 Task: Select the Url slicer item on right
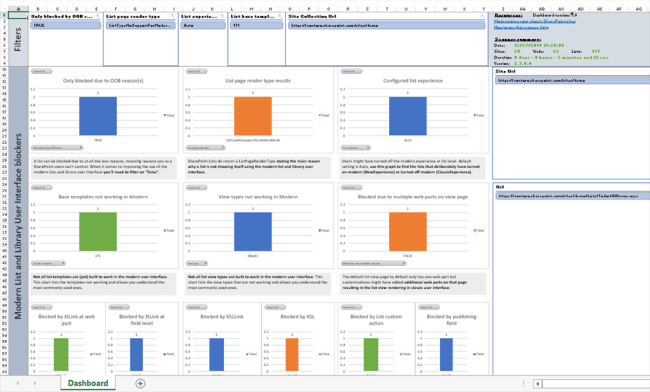pyautogui.click(x=572, y=196)
